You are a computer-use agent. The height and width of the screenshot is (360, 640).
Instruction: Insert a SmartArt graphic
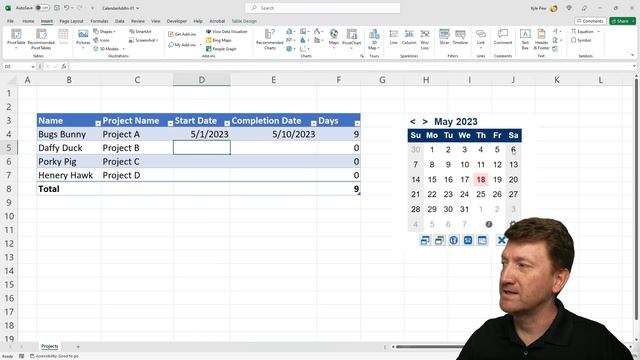pos(140,31)
